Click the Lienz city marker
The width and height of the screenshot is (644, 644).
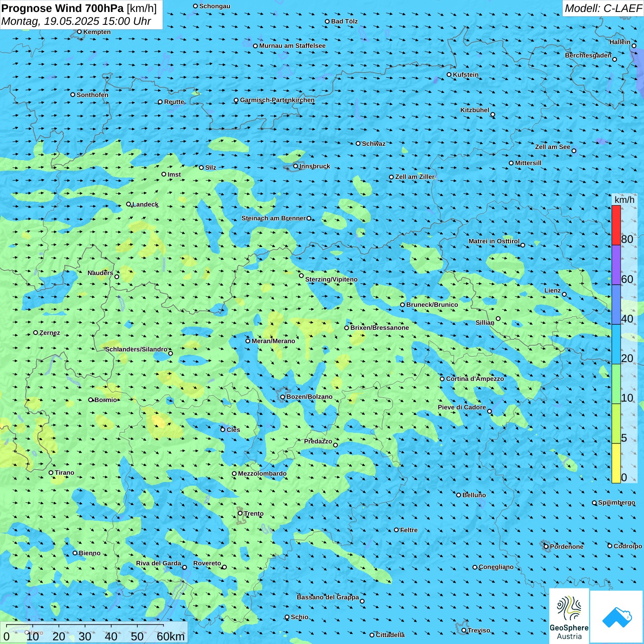coord(564,294)
